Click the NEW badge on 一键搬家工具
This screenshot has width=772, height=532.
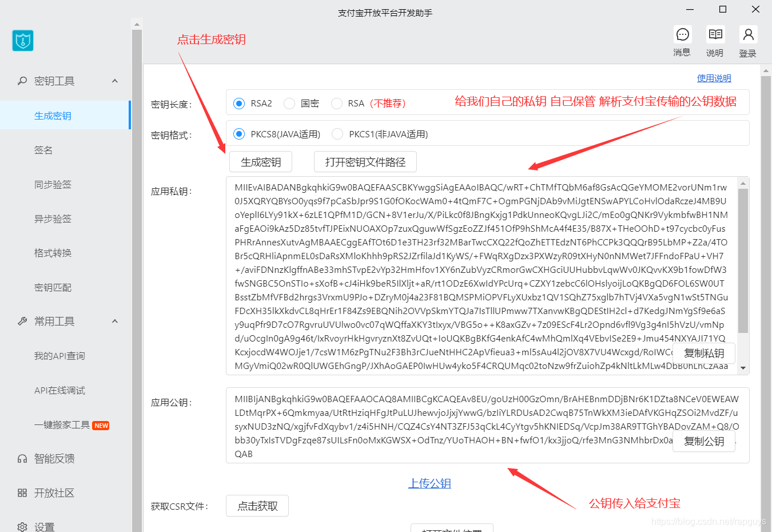coord(101,426)
